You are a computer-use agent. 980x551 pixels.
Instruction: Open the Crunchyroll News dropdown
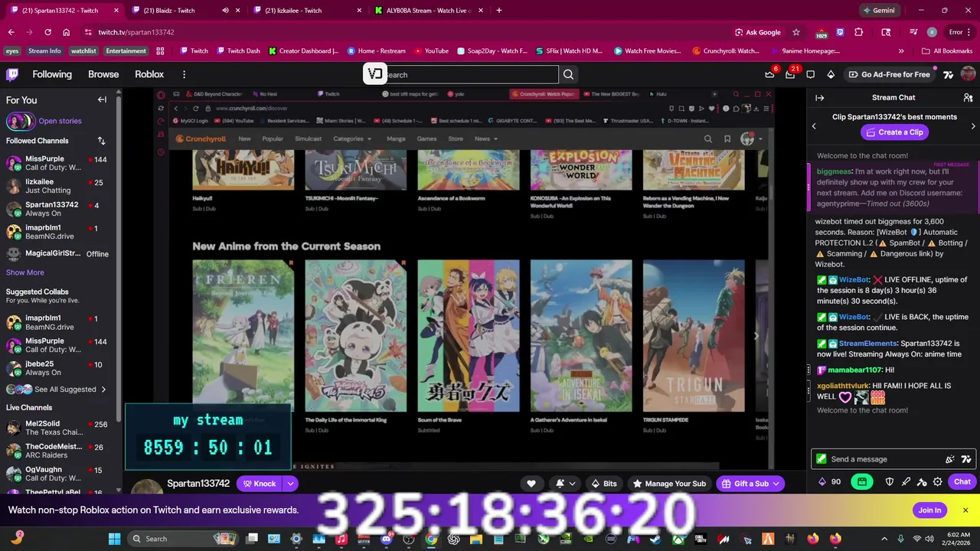(x=486, y=139)
